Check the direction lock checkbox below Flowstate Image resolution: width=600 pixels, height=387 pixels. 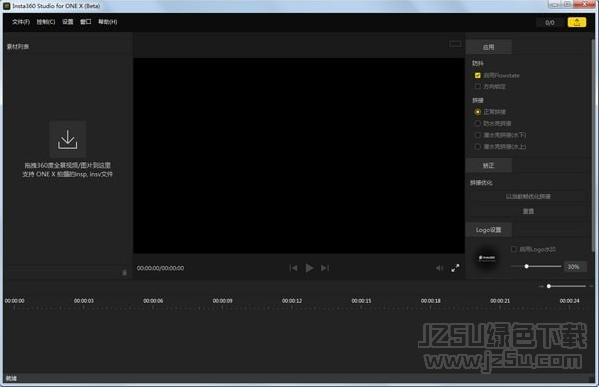coord(478,87)
